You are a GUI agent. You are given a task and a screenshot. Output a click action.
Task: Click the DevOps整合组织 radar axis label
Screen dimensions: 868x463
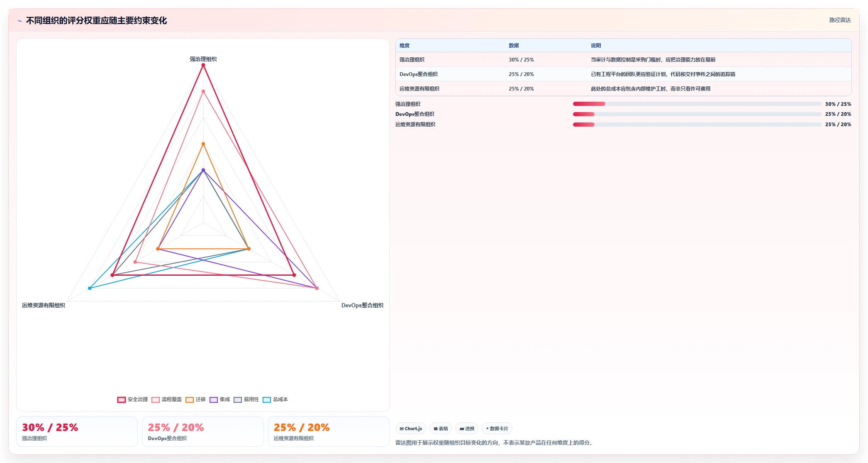[x=362, y=305]
